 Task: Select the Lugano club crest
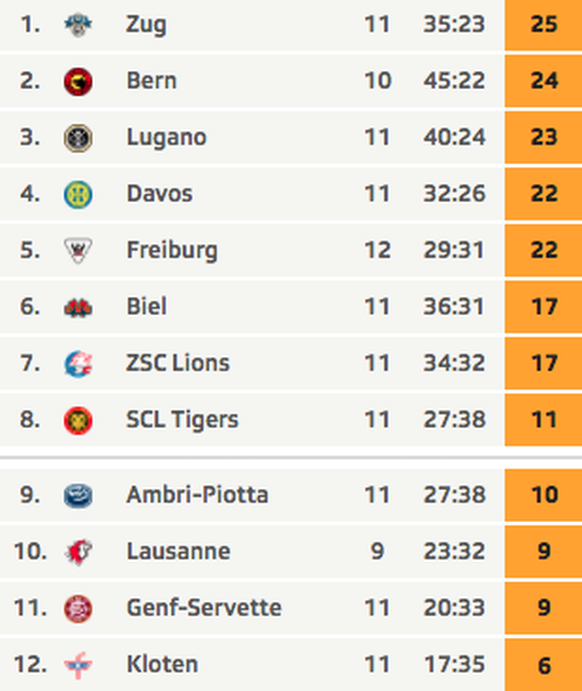pos(78,138)
